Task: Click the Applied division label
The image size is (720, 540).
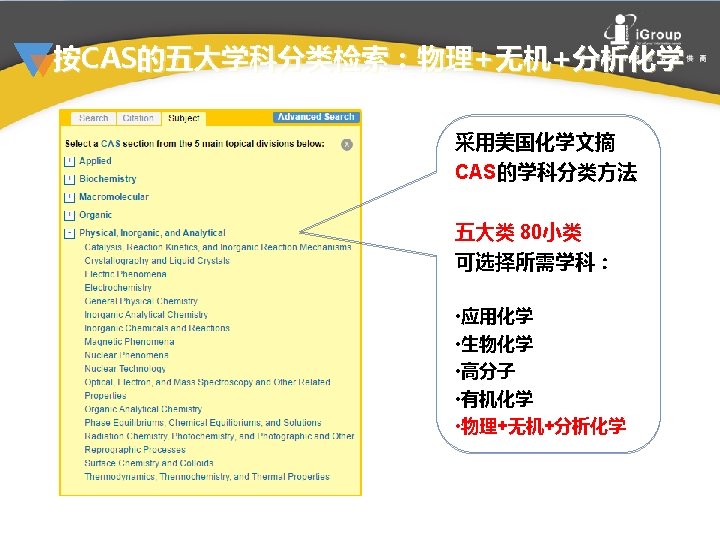Action: (x=95, y=161)
